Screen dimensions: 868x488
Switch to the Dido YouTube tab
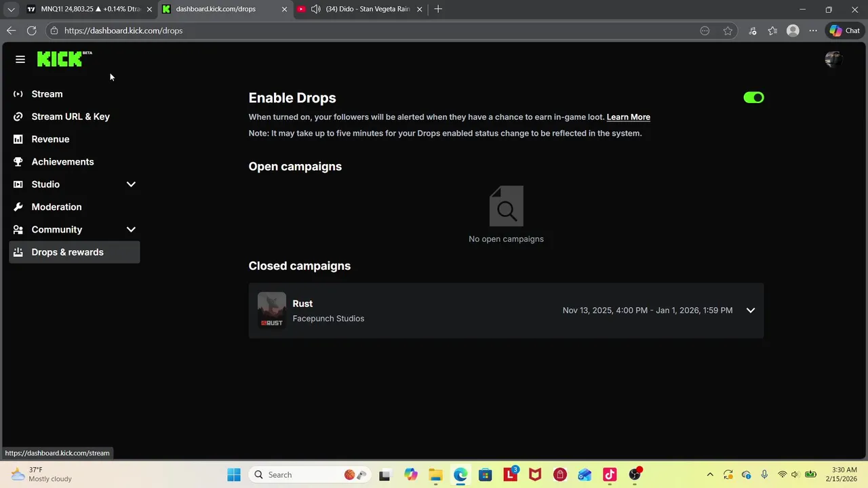[x=361, y=9]
